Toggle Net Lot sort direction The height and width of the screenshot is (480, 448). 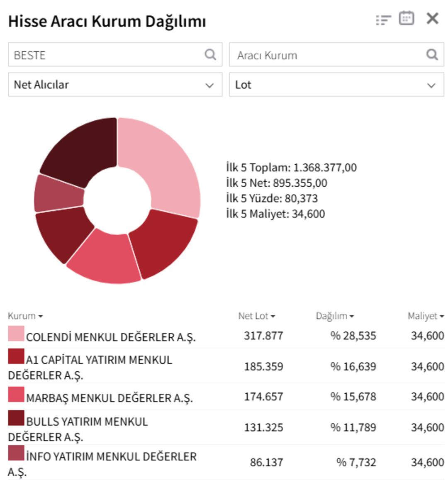273,317
